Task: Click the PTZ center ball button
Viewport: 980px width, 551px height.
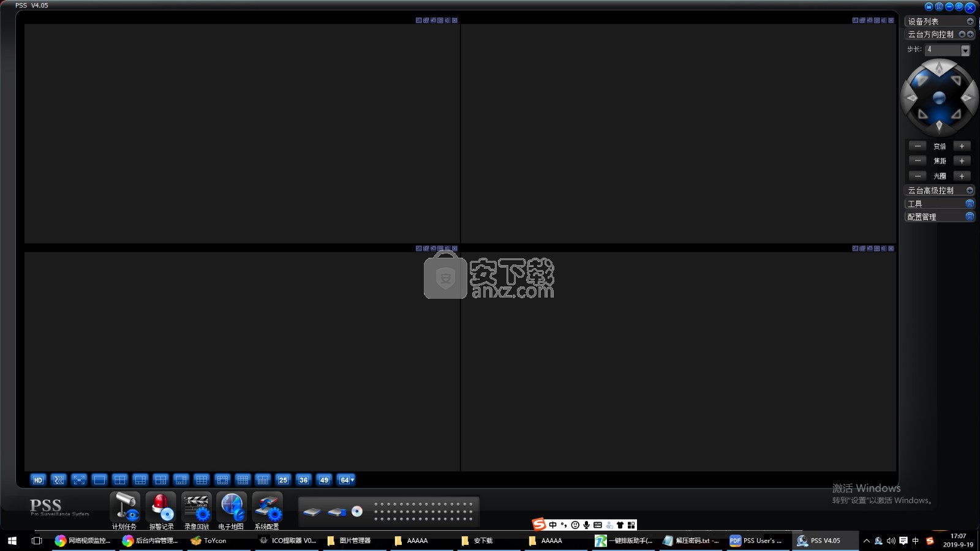Action: coord(939,98)
